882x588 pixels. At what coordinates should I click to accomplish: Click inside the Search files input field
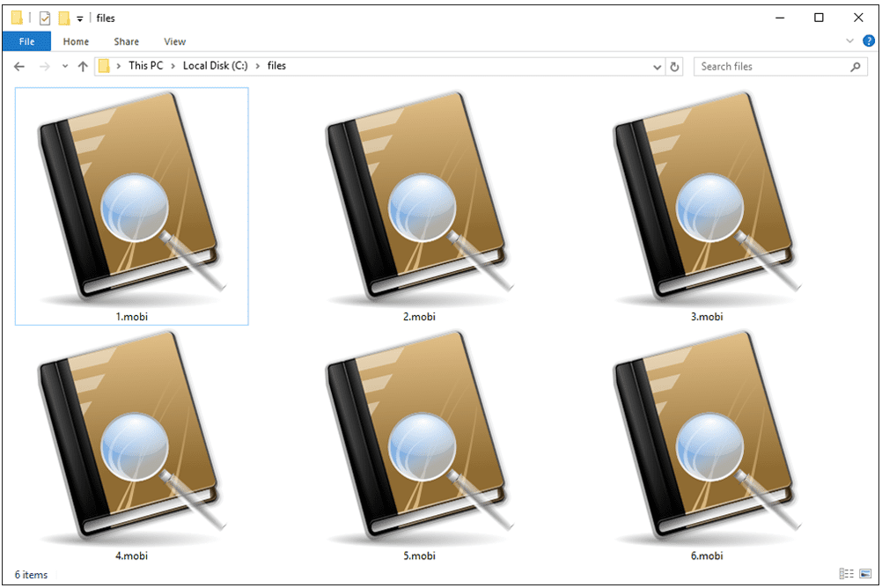click(x=757, y=66)
